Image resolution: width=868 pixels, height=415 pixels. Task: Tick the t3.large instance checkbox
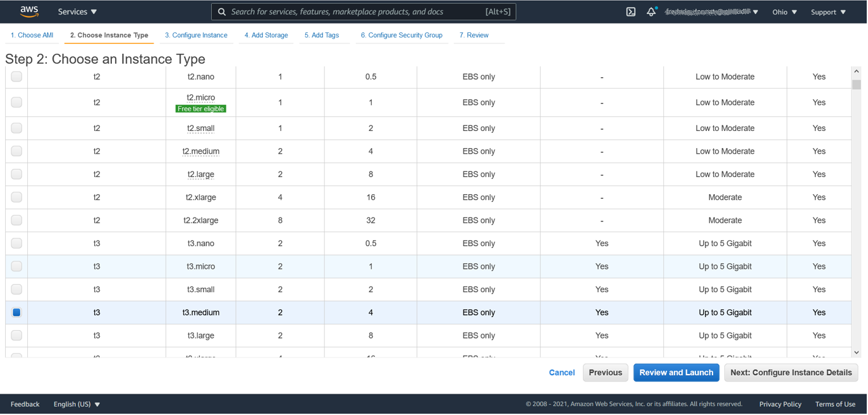coord(16,335)
